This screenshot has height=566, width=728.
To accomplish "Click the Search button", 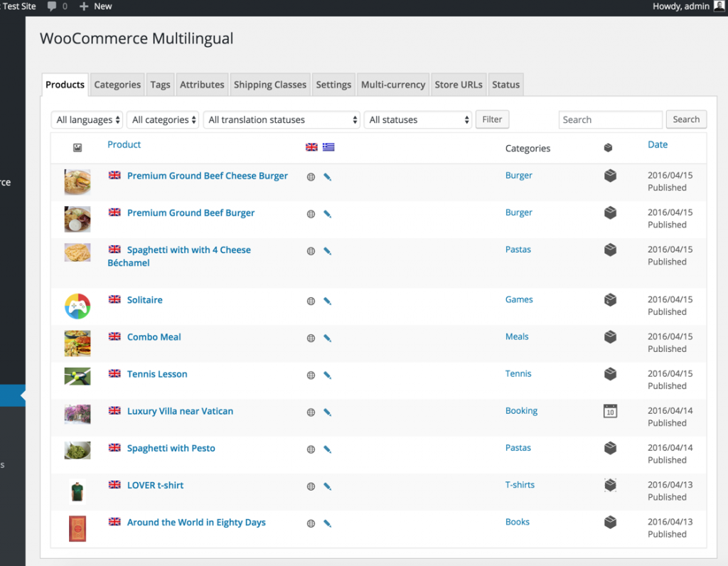I will click(686, 119).
